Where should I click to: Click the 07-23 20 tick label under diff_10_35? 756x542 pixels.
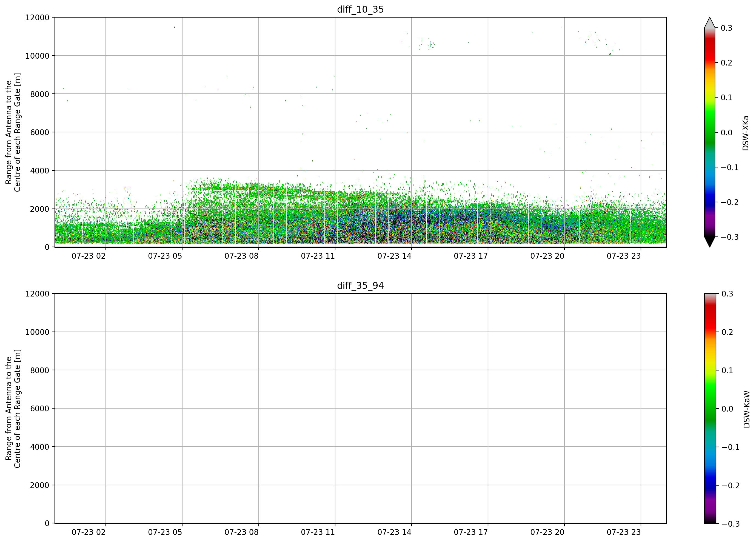click(547, 256)
